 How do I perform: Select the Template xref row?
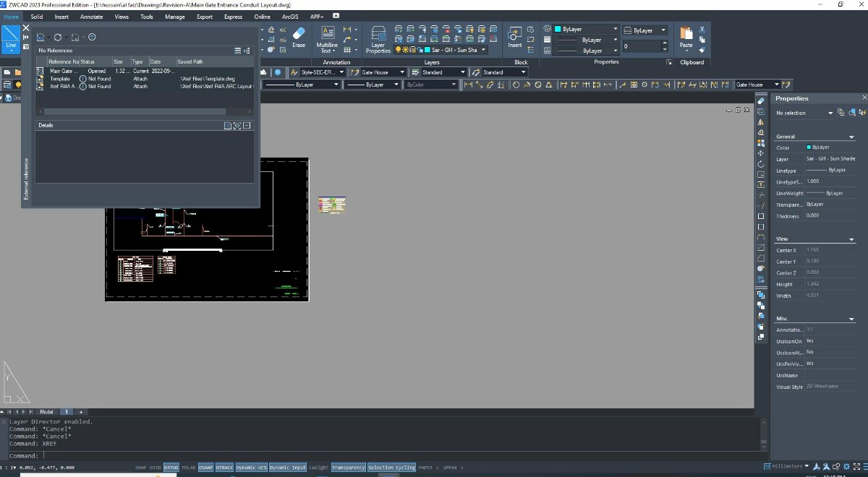click(59, 79)
